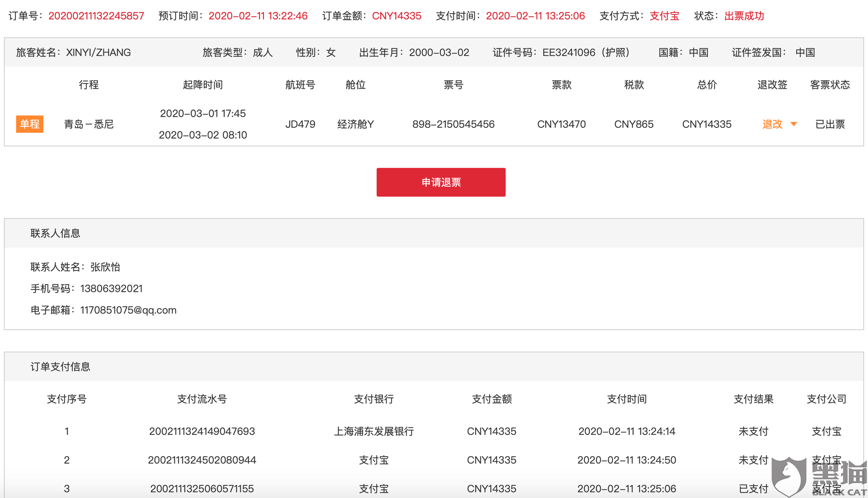
Task: Select flight number JD479
Action: click(300, 124)
